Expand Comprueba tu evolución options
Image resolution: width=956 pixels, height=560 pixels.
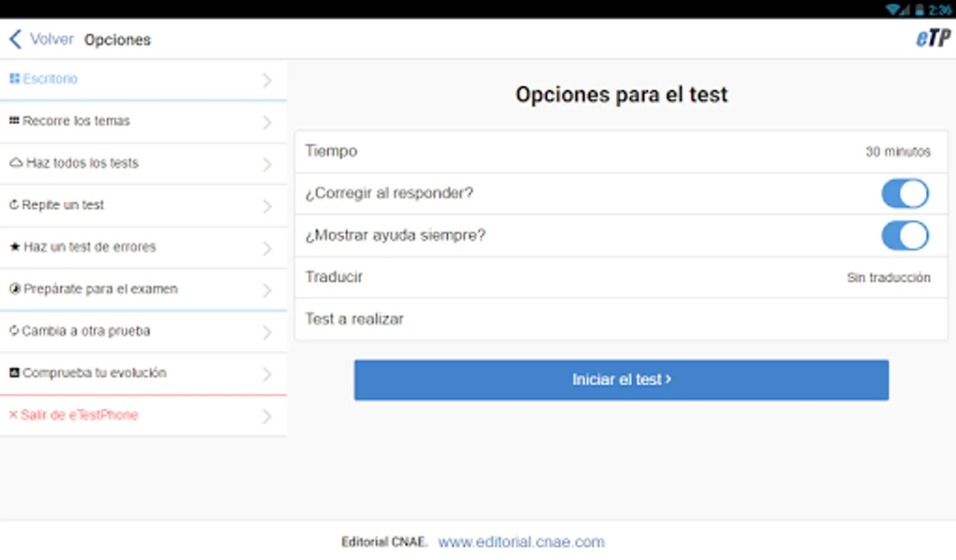pos(267,374)
